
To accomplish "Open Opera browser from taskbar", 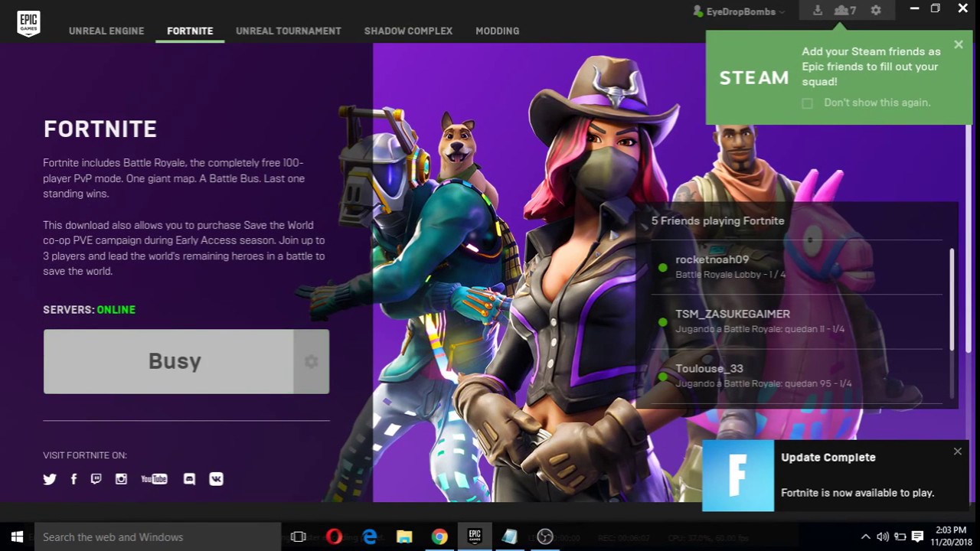I will click(x=334, y=536).
